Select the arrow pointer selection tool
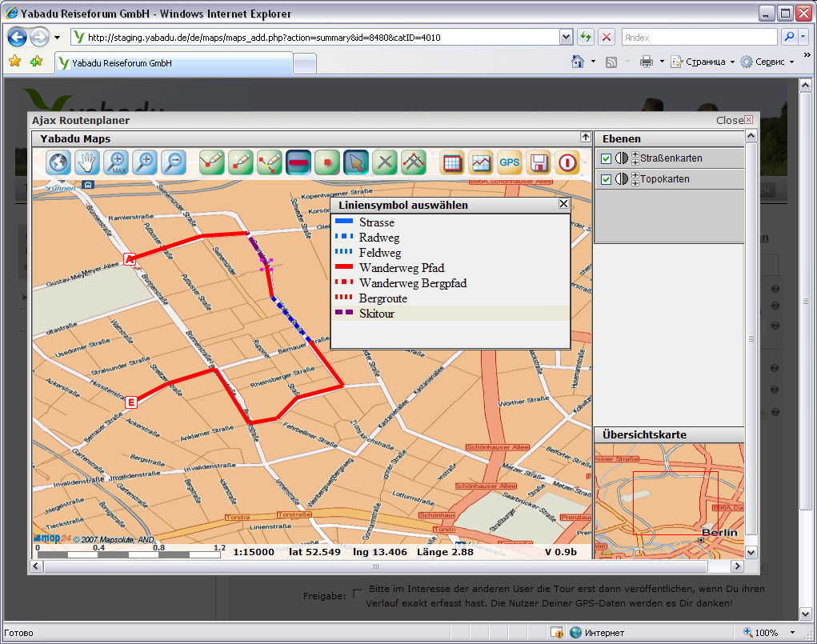Image resolution: width=817 pixels, height=644 pixels. [x=356, y=162]
